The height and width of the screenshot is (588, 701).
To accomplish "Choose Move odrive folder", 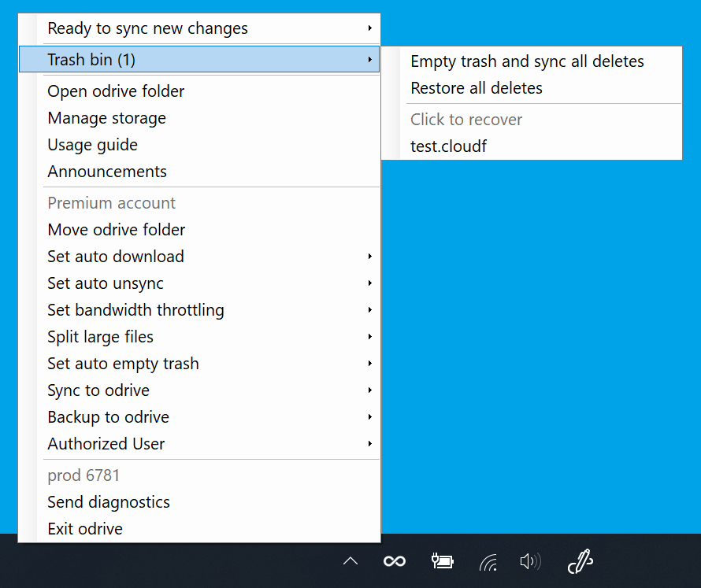I will [199, 230].
